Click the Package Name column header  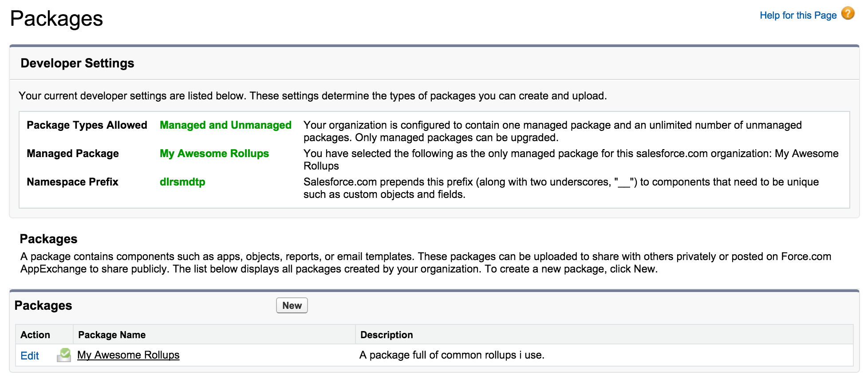tap(112, 335)
